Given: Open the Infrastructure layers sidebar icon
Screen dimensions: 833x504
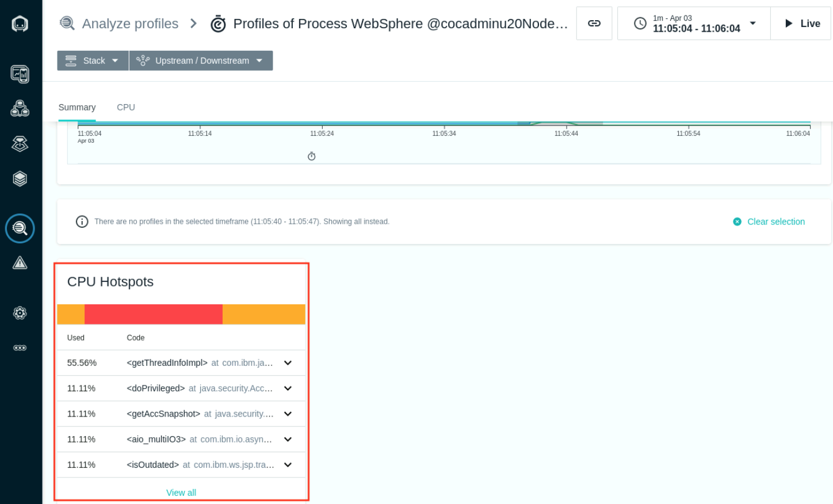Looking at the screenshot, I should point(20,179).
